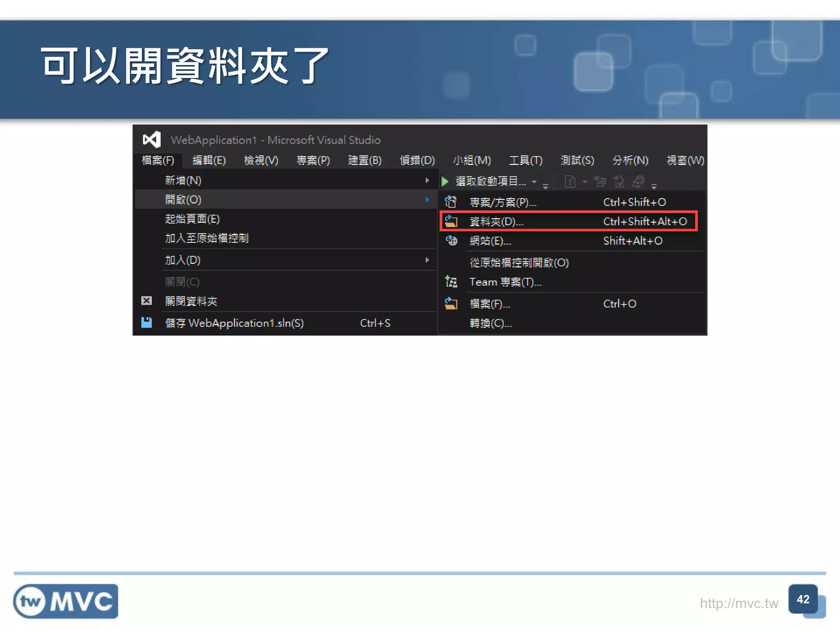
Task: Click the close-folder X icon
Action: [x=146, y=301]
